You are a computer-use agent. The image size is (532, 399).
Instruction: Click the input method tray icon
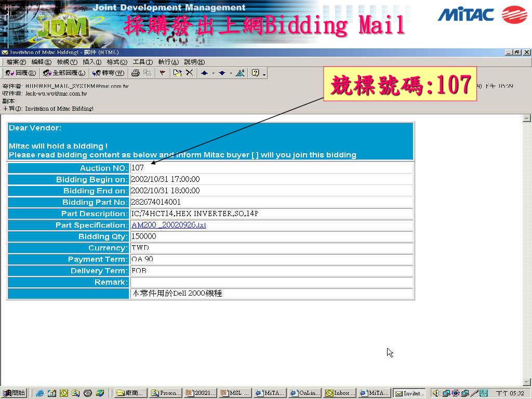click(484, 393)
